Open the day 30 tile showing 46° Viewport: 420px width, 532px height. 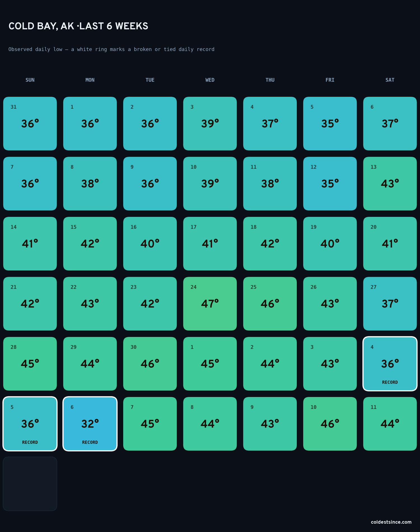click(150, 364)
